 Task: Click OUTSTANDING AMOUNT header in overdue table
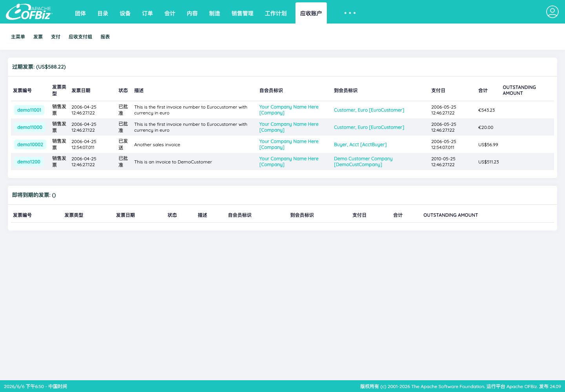[519, 90]
